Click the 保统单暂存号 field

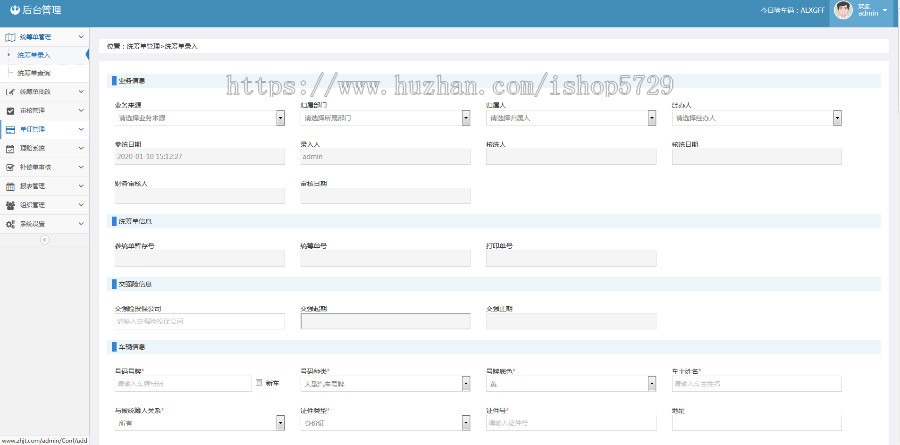pyautogui.click(x=200, y=258)
